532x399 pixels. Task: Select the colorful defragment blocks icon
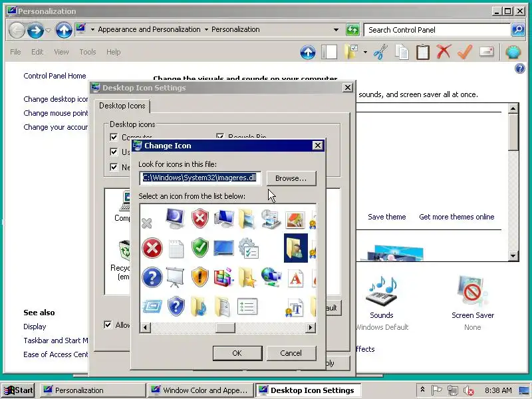click(x=223, y=277)
